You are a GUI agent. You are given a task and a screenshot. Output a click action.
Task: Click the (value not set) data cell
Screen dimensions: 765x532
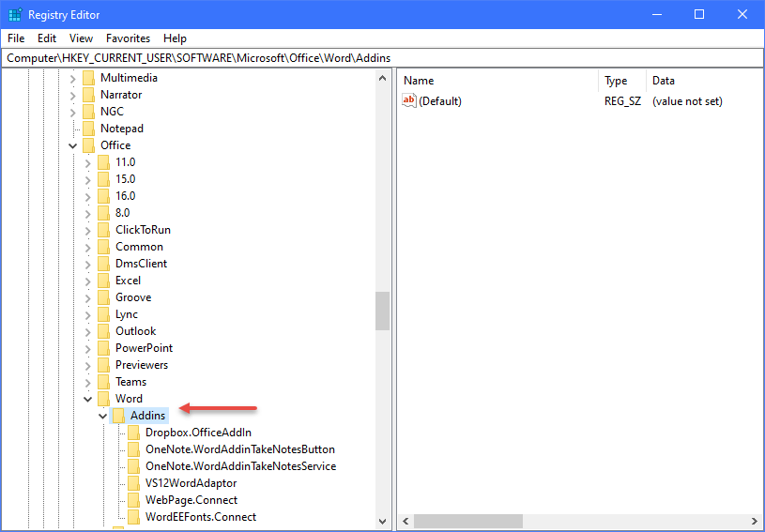coord(687,101)
